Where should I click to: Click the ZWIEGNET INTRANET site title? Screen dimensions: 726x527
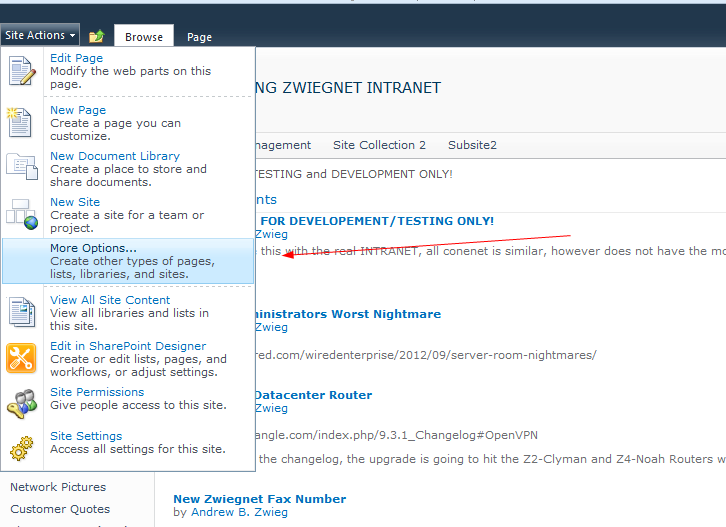pyautogui.click(x=348, y=88)
